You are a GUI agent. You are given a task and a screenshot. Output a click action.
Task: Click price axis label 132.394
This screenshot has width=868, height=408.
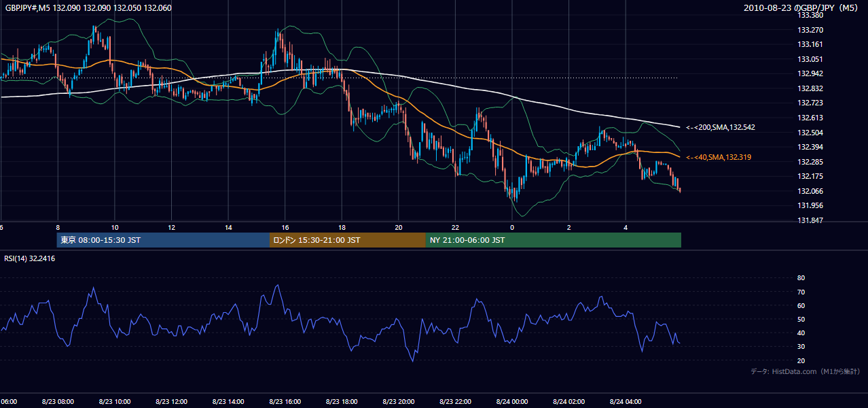810,147
